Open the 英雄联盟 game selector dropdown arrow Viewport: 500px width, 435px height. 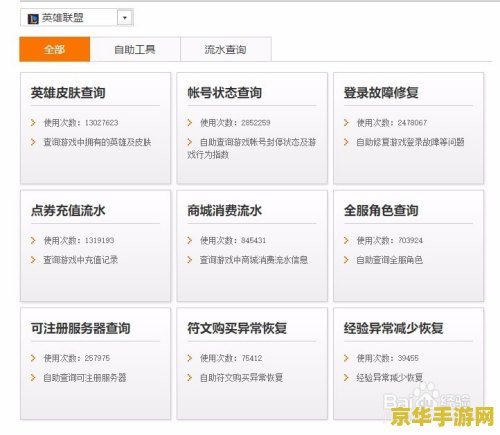(125, 17)
